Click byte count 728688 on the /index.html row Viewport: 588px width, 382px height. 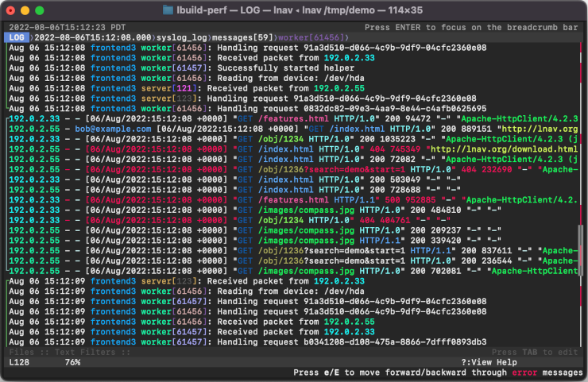[405, 190]
